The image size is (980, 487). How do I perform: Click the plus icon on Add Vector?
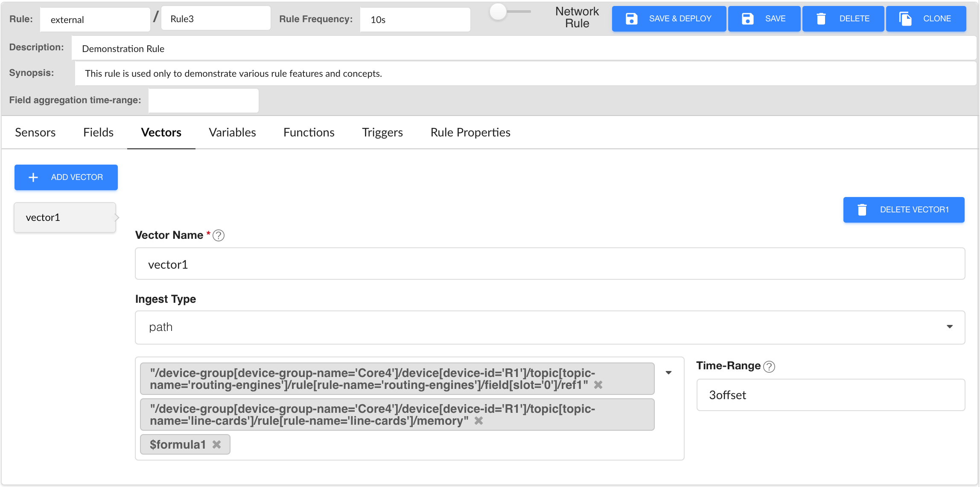point(33,177)
